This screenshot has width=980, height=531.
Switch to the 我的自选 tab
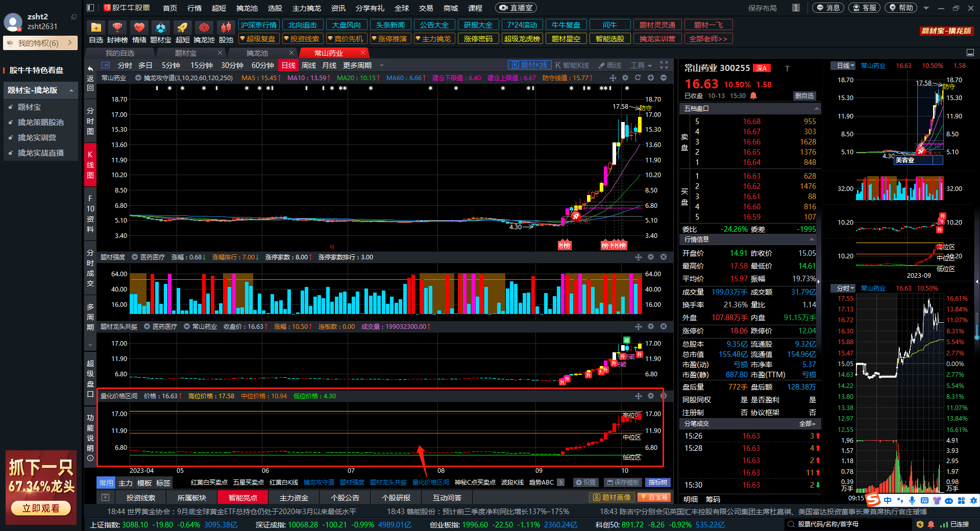(120, 53)
